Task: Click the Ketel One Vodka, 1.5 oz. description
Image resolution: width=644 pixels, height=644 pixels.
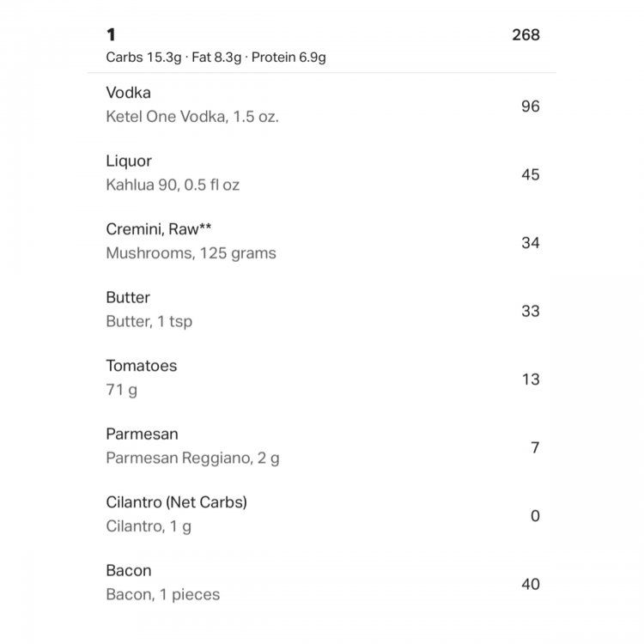Action: (x=192, y=117)
